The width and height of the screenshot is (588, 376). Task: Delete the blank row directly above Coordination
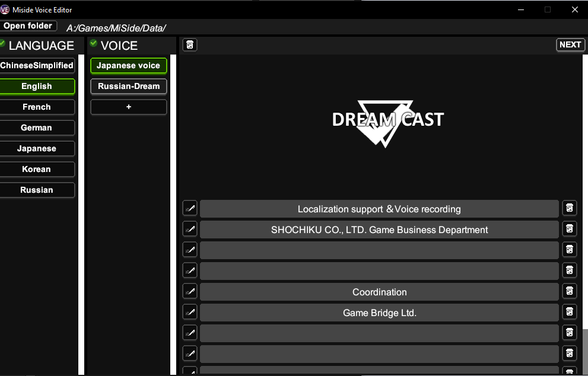569,270
